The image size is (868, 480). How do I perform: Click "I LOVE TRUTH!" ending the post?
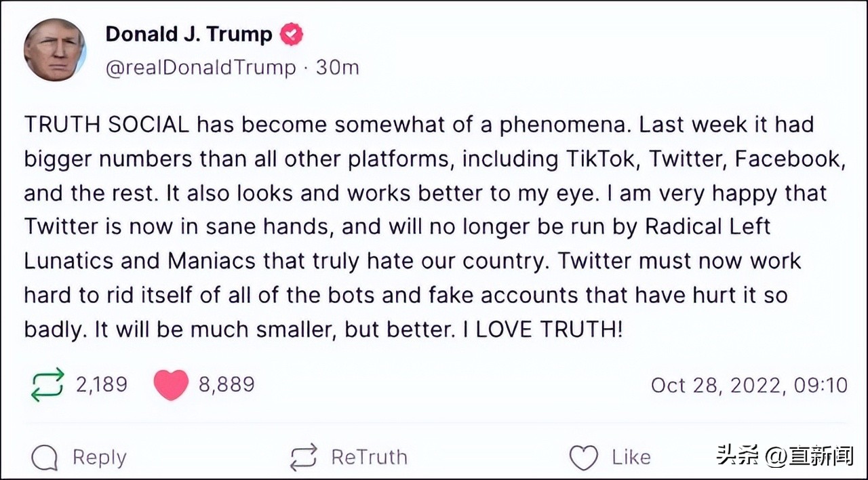(542, 329)
